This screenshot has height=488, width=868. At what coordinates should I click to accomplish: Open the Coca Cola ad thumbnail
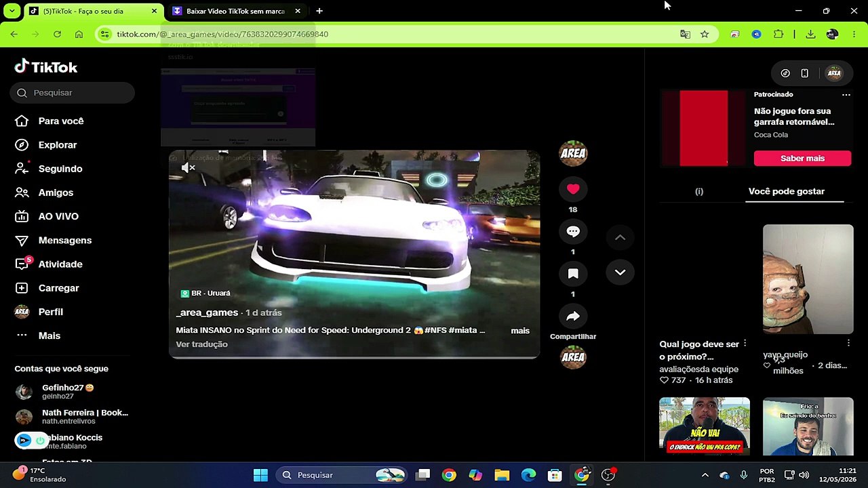(704, 128)
